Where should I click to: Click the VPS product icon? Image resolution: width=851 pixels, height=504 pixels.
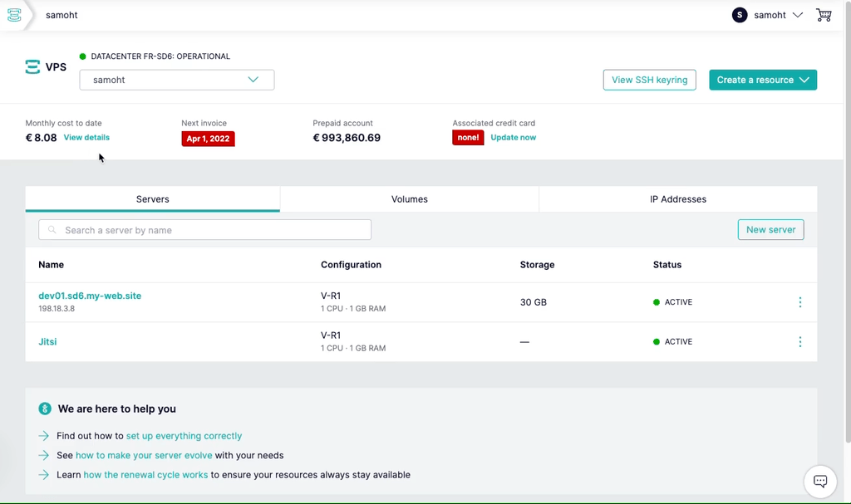tap(32, 67)
